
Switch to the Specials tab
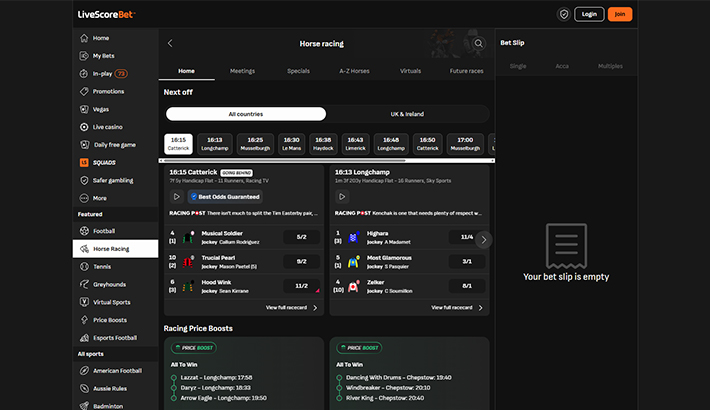pyautogui.click(x=298, y=71)
